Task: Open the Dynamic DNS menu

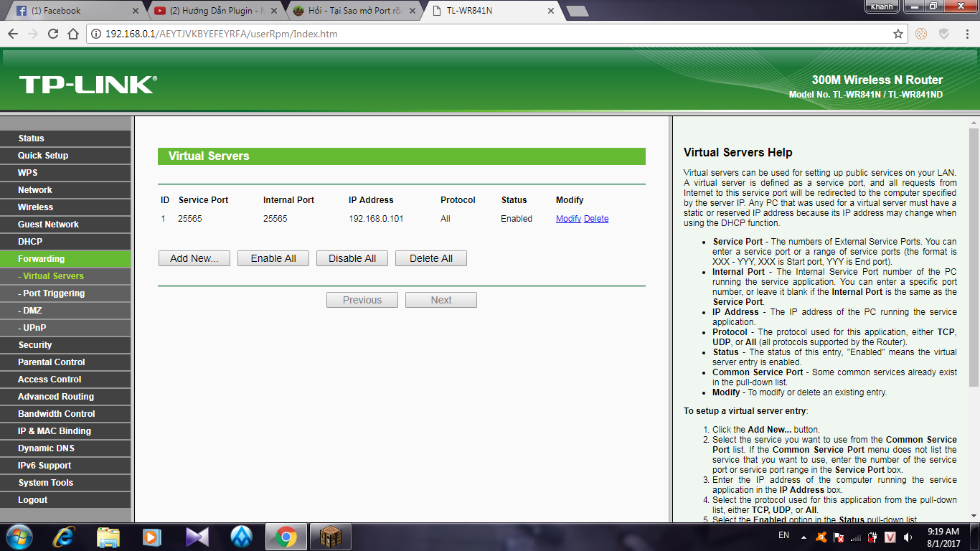Action: (x=65, y=448)
